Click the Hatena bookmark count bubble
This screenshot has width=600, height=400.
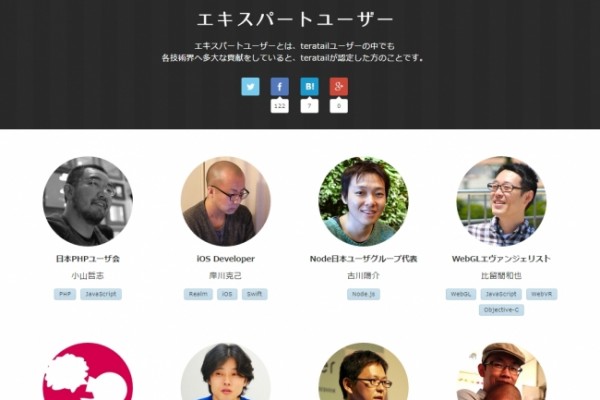pyautogui.click(x=309, y=106)
